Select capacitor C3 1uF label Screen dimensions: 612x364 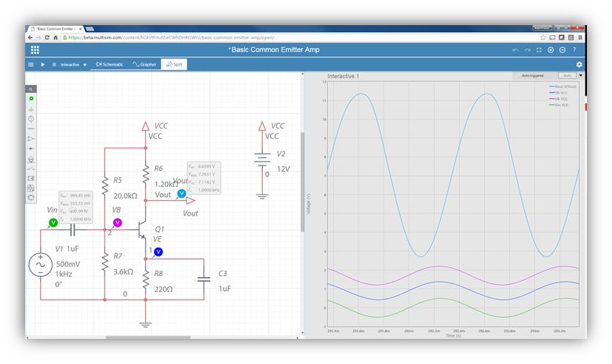pyautogui.click(x=225, y=289)
